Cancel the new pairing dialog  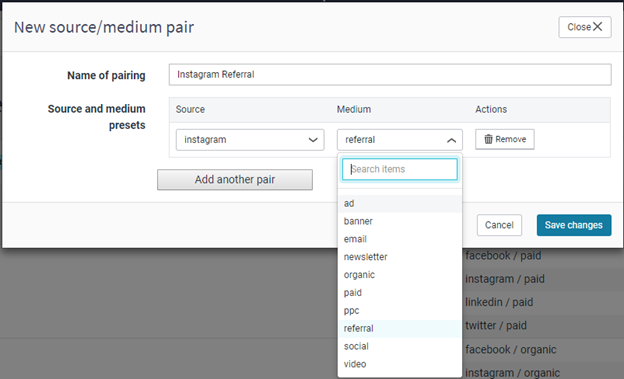pos(499,225)
